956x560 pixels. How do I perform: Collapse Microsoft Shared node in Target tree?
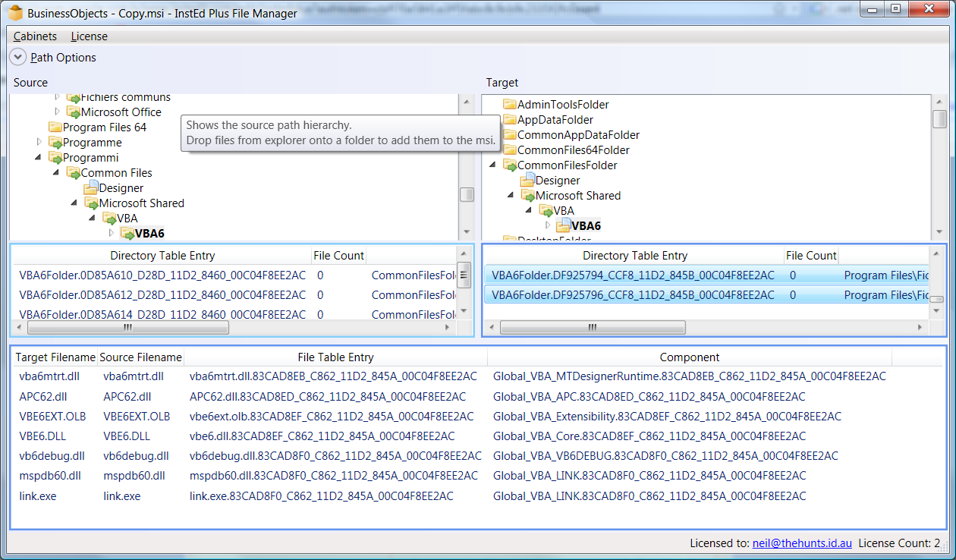coord(511,196)
